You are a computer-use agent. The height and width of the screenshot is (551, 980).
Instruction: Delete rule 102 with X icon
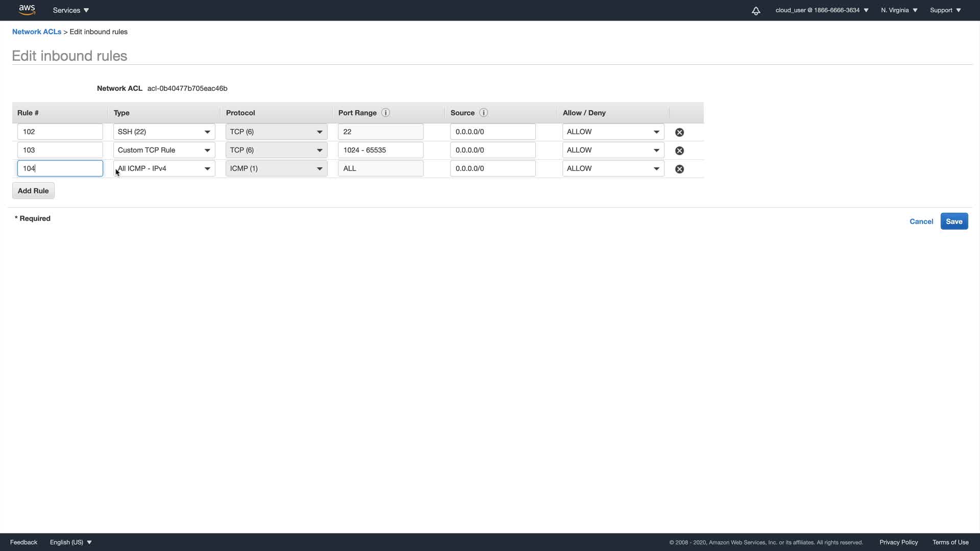[x=679, y=132]
